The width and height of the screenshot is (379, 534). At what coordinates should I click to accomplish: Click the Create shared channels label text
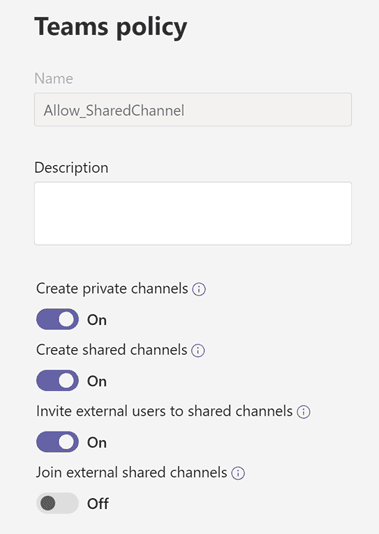click(112, 350)
